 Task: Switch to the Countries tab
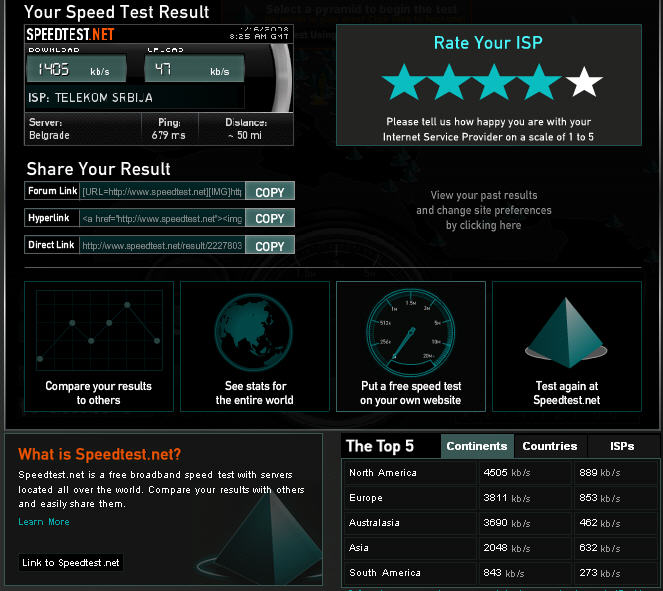550,446
